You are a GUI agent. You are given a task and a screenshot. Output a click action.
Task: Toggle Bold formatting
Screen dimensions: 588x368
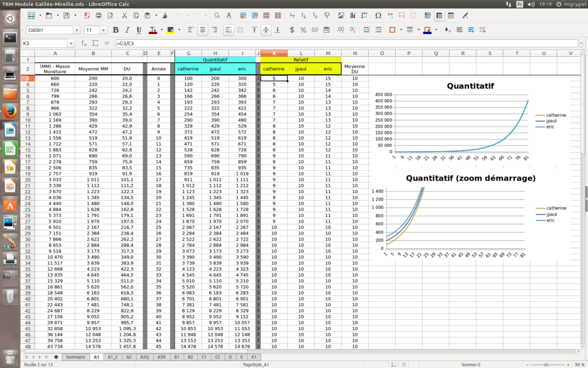[116, 30]
